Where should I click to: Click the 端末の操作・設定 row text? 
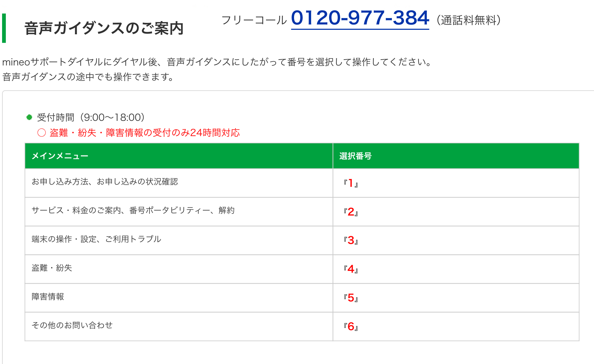[x=96, y=239]
